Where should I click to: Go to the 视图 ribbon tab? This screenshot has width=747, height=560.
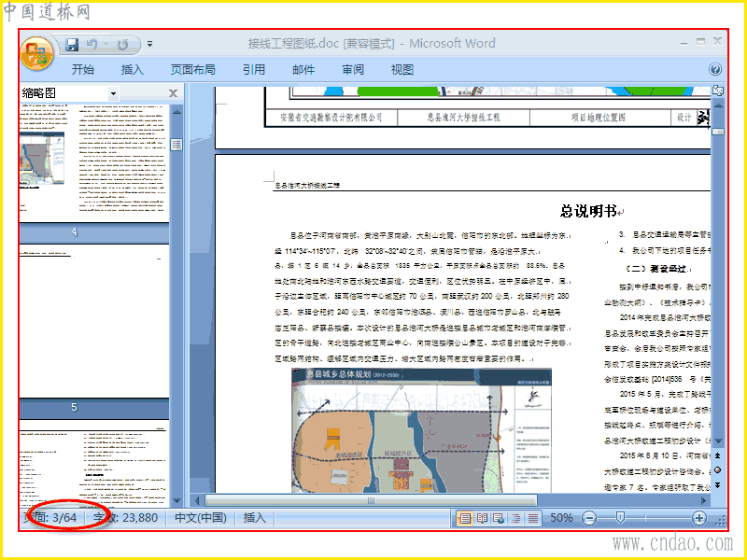(x=402, y=70)
